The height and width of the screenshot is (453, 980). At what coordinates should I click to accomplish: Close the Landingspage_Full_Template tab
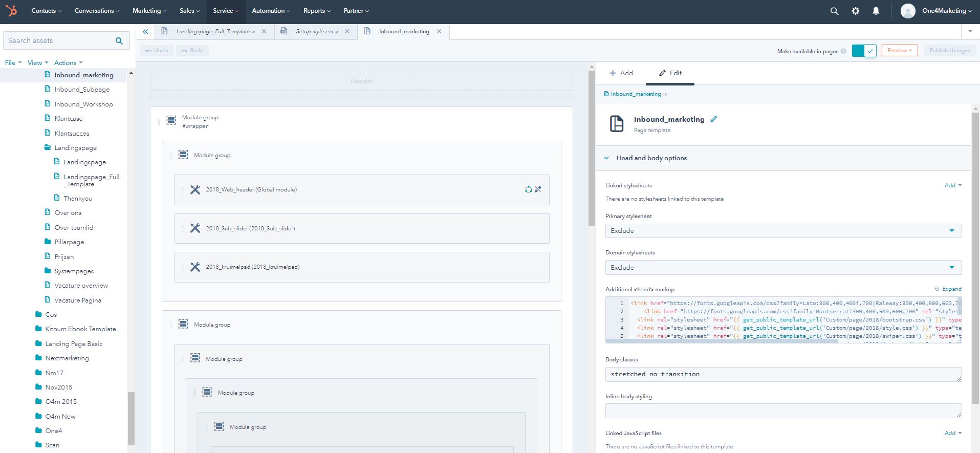[x=264, y=31]
